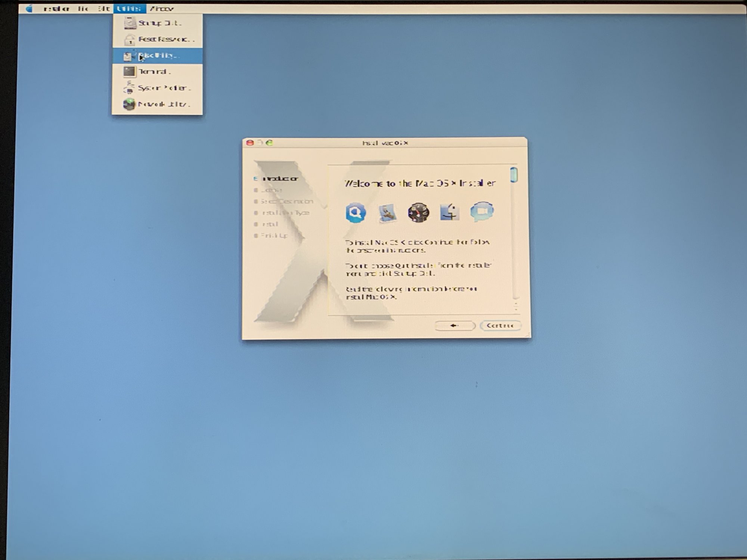
Task: Click the Network Utility globe icon
Action: 129,104
